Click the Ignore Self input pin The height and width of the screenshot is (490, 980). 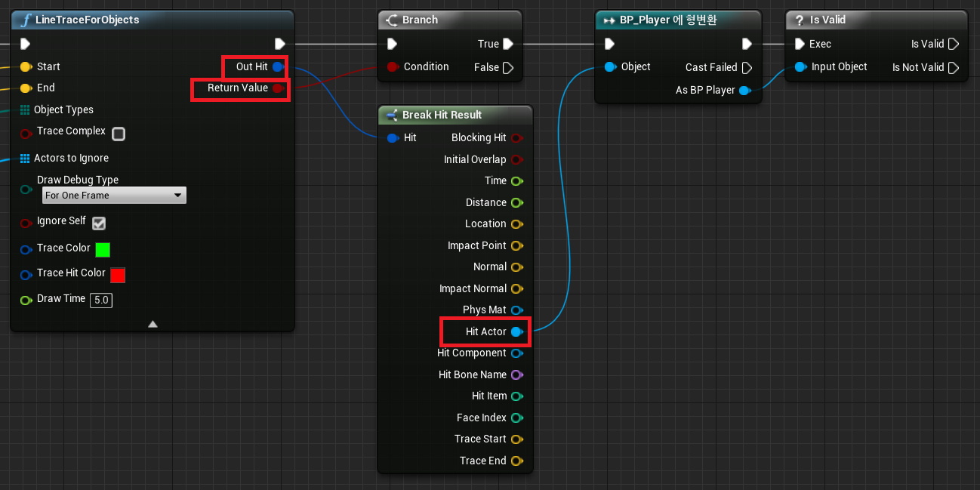[26, 222]
